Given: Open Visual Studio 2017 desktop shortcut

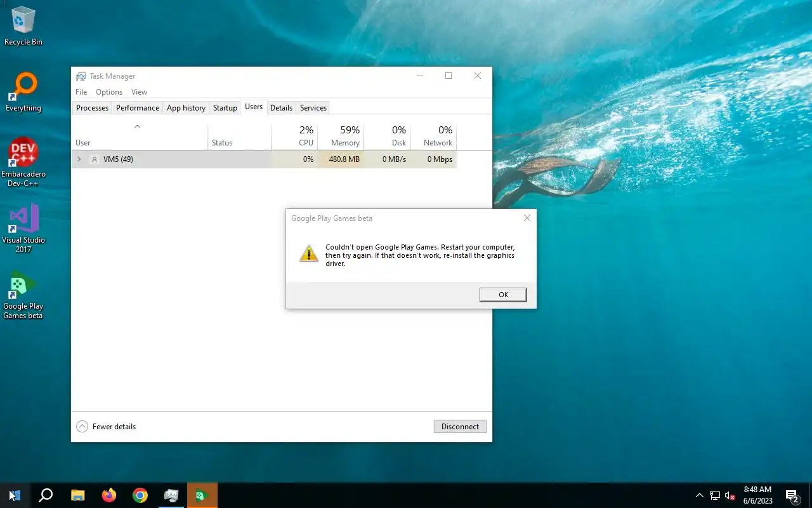Looking at the screenshot, I should pyautogui.click(x=23, y=228).
